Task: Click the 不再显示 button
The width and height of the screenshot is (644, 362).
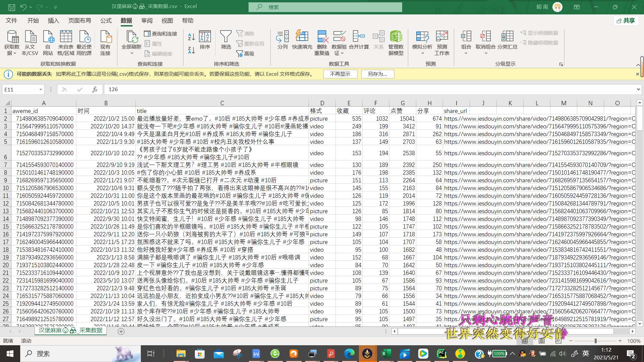Action: 340,74
